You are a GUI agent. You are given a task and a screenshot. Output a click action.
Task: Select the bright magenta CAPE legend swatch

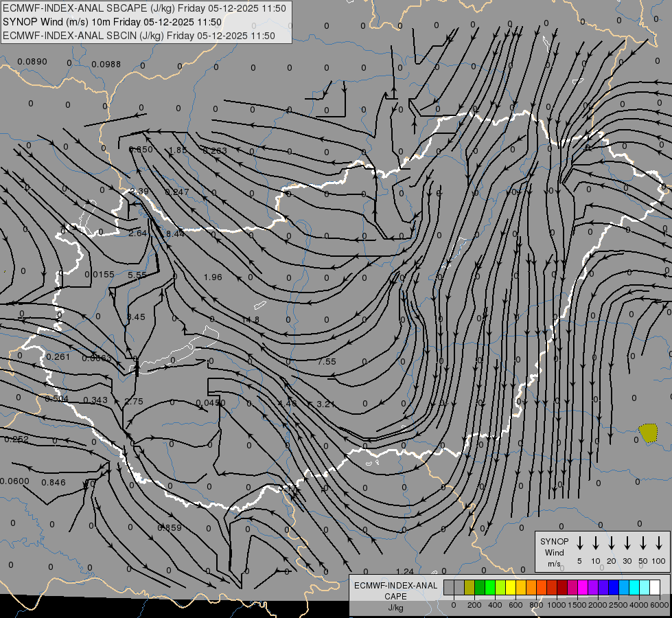click(x=583, y=588)
